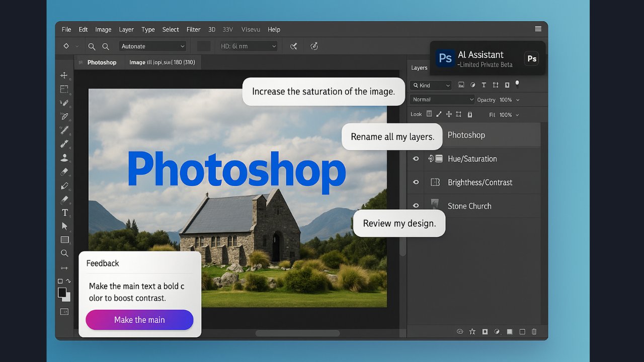The width and height of the screenshot is (644, 362).
Task: Hide the Hue/Saturation layer using eye icon
Action: point(416,159)
